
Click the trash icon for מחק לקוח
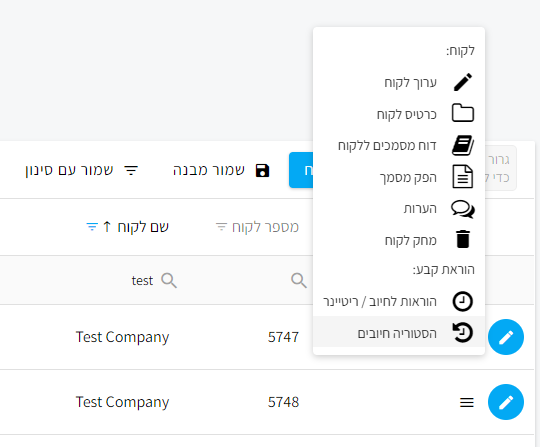[463, 239]
